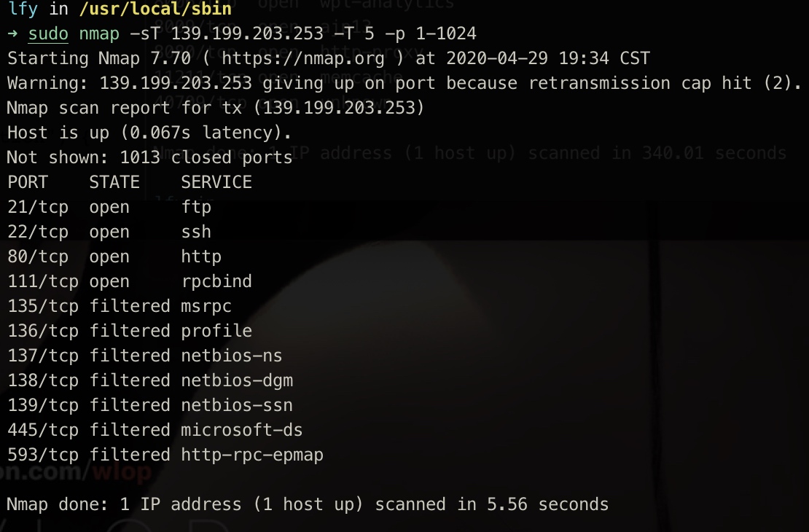809x532 pixels.
Task: Click the PORT column header
Action: pyautogui.click(x=28, y=182)
